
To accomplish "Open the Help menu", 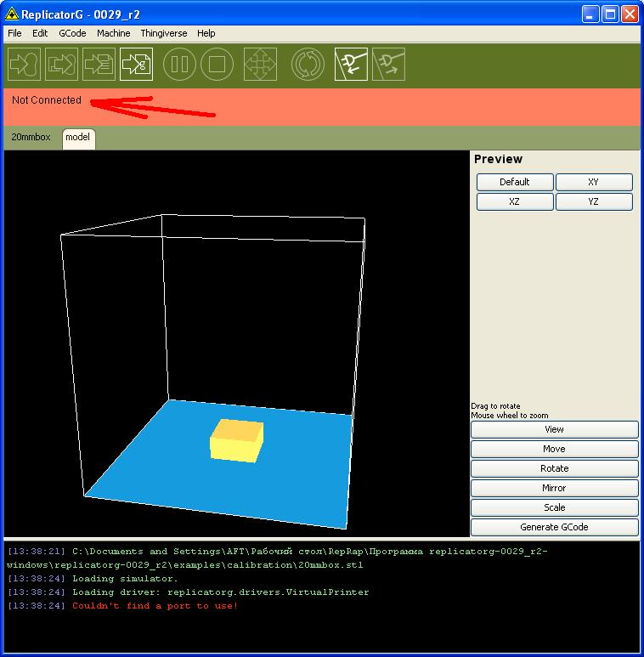I will [x=206, y=33].
